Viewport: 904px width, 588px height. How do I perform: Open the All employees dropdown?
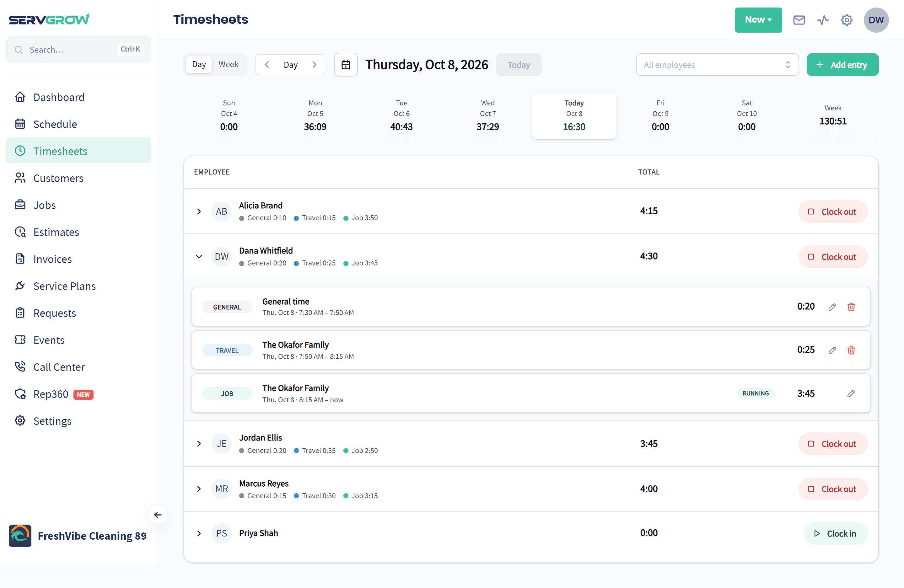click(717, 65)
